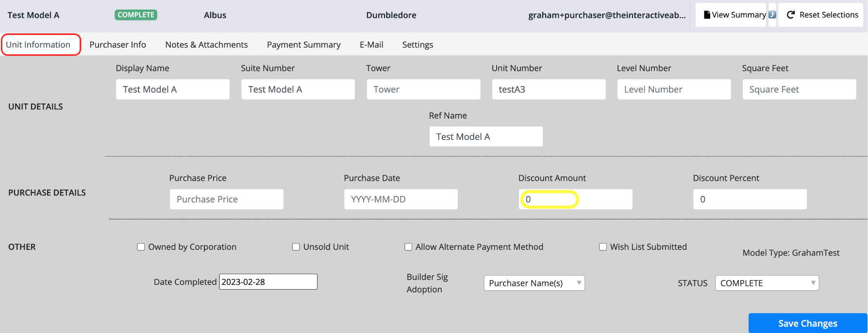Click the purchaser email address in header
The width and height of the screenshot is (868, 333).
607,15
